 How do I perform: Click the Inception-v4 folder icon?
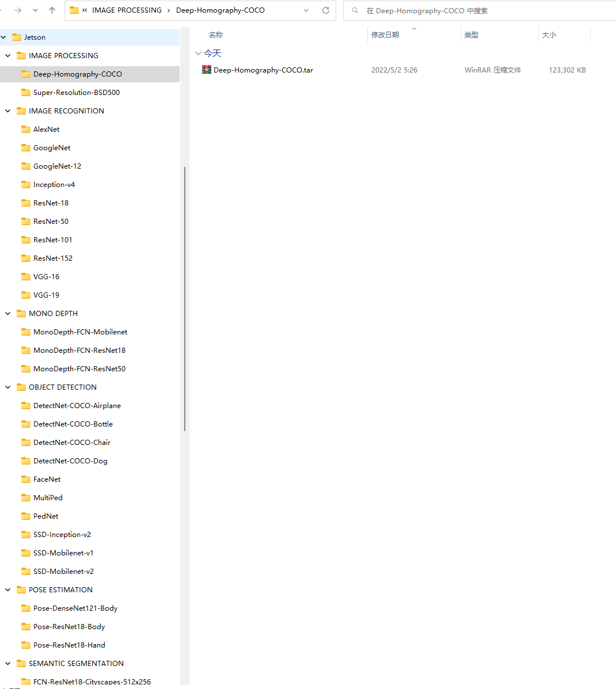(26, 185)
